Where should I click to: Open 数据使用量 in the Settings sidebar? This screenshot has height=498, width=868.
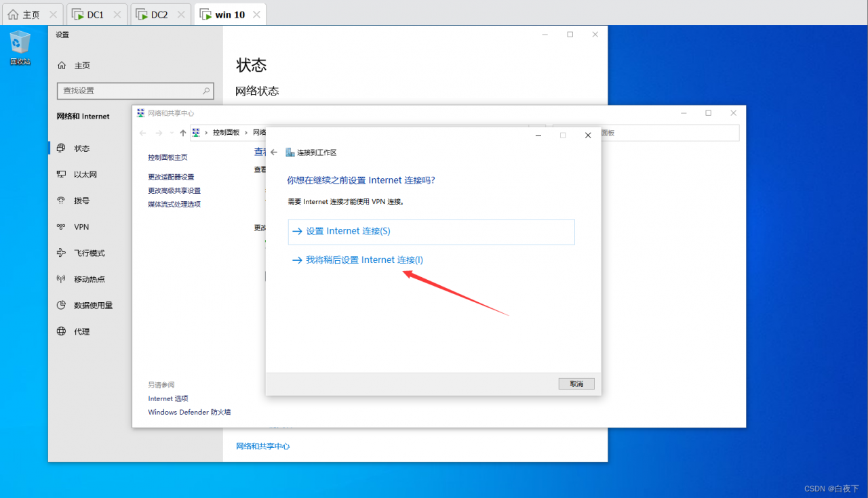[x=85, y=306]
